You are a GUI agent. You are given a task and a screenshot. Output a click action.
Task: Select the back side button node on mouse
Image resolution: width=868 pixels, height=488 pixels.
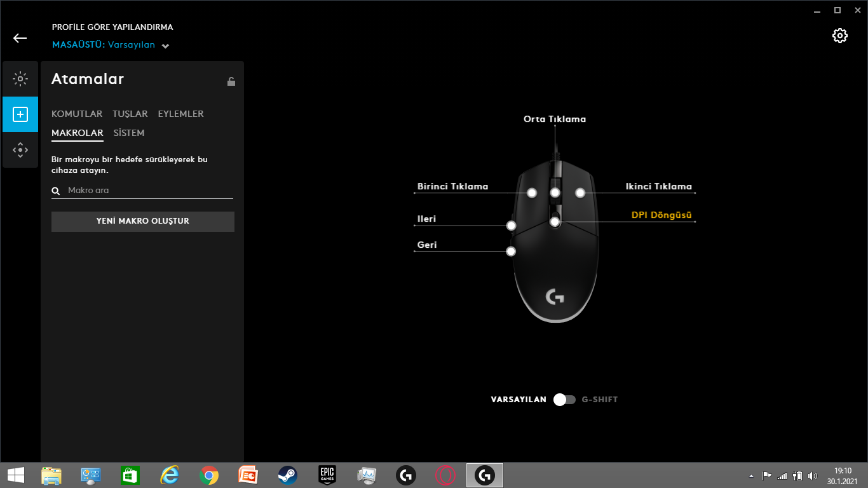511,252
